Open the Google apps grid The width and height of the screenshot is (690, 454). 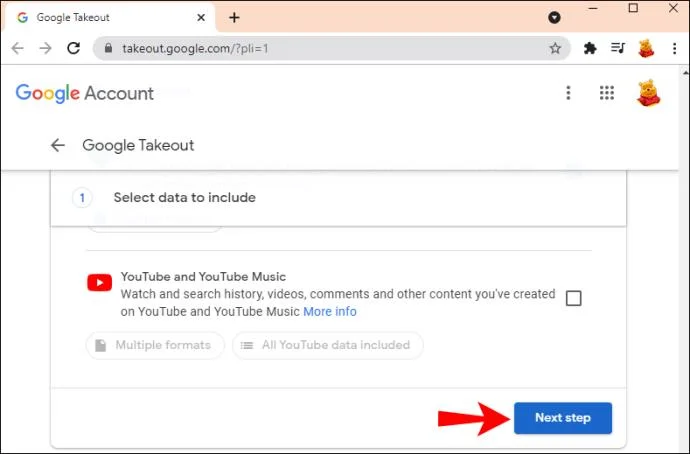607,93
